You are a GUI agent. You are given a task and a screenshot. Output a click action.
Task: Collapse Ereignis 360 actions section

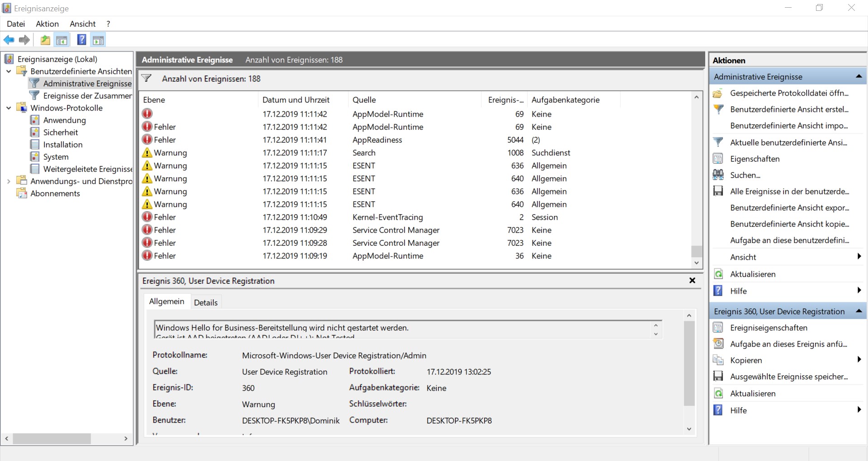pyautogui.click(x=859, y=311)
